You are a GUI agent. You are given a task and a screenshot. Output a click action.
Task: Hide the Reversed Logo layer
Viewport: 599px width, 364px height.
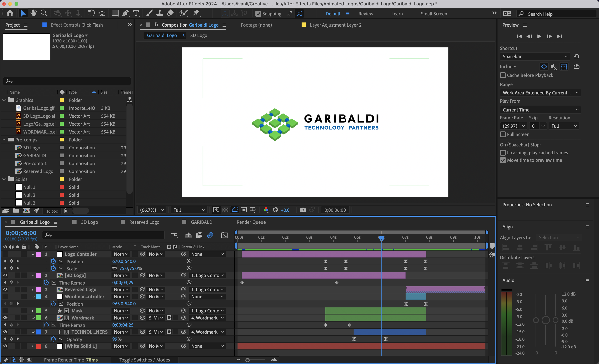5,289
